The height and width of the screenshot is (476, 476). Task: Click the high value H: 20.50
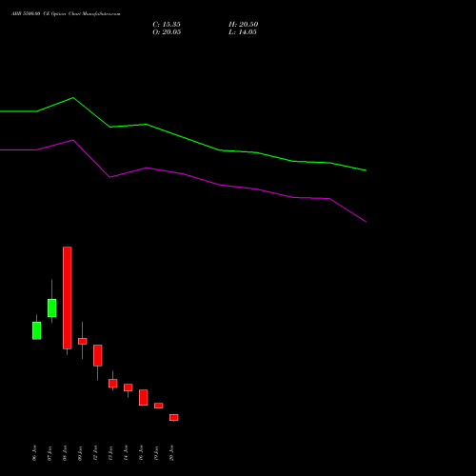(x=243, y=25)
